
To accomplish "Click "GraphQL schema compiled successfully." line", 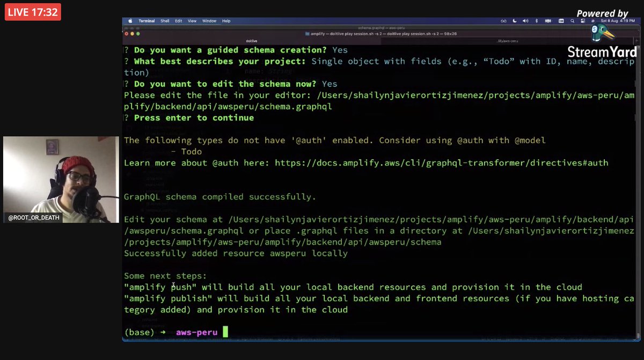I will tap(220, 197).
